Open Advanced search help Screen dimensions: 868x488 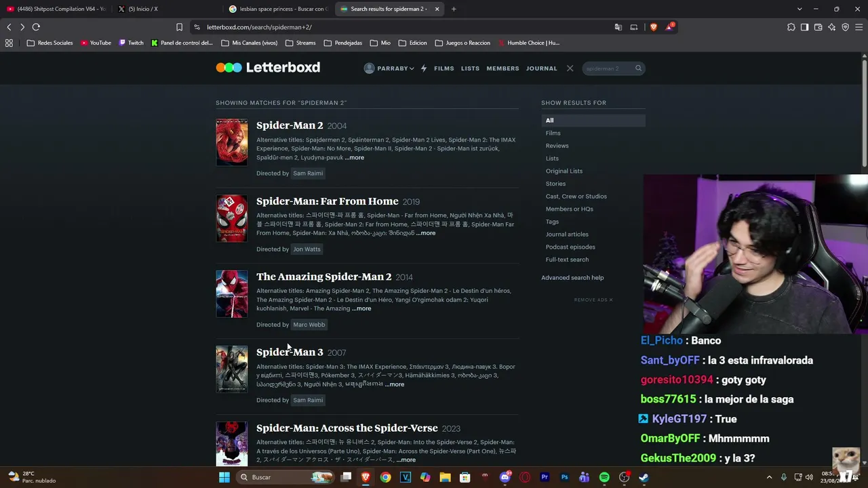pyautogui.click(x=572, y=278)
